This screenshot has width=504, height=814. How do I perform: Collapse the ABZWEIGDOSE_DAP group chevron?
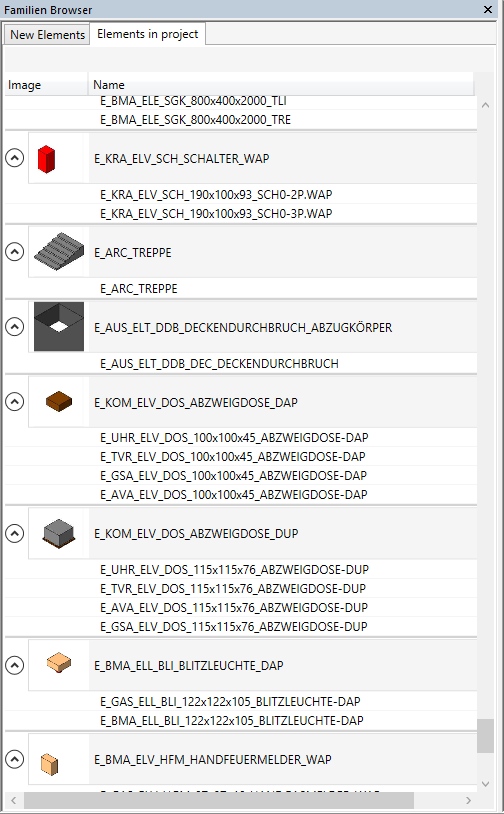15,401
